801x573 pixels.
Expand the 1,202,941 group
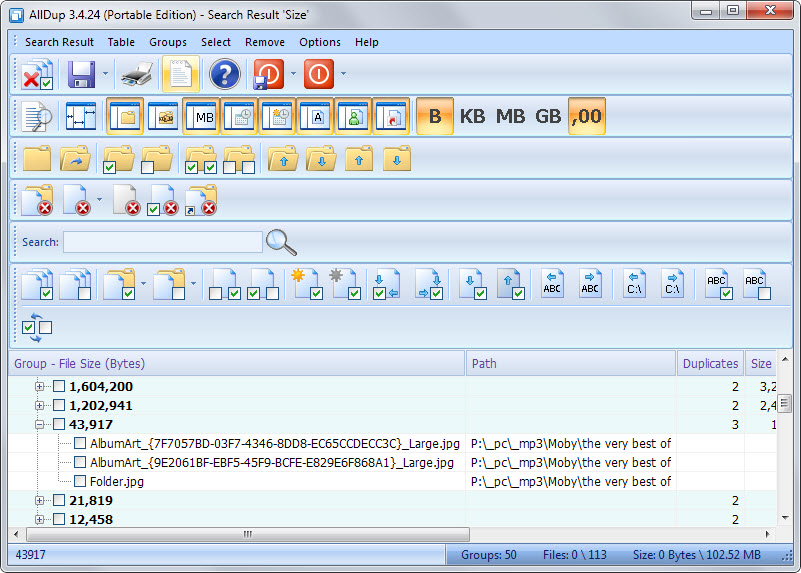39,405
